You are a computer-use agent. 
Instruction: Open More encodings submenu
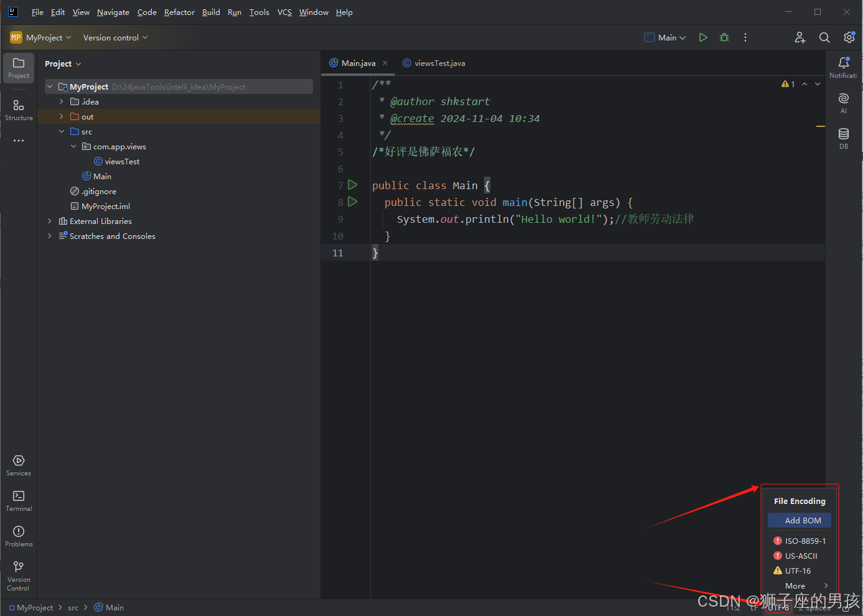click(800, 586)
